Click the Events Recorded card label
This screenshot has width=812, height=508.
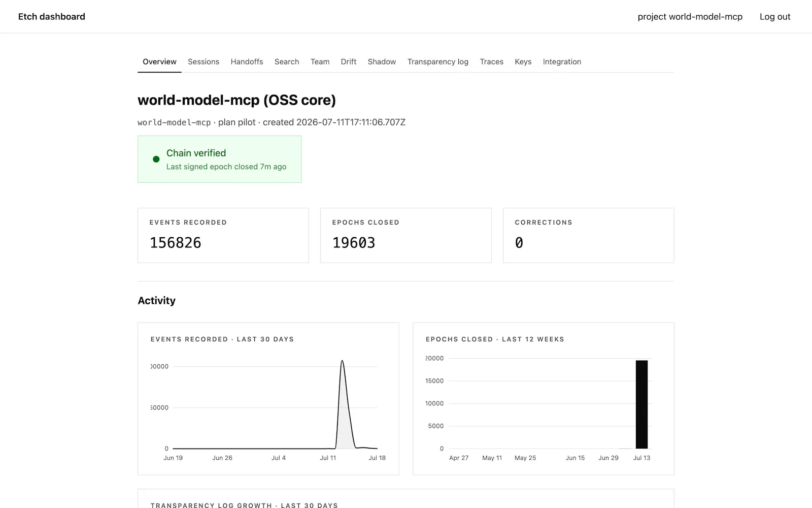tap(188, 223)
